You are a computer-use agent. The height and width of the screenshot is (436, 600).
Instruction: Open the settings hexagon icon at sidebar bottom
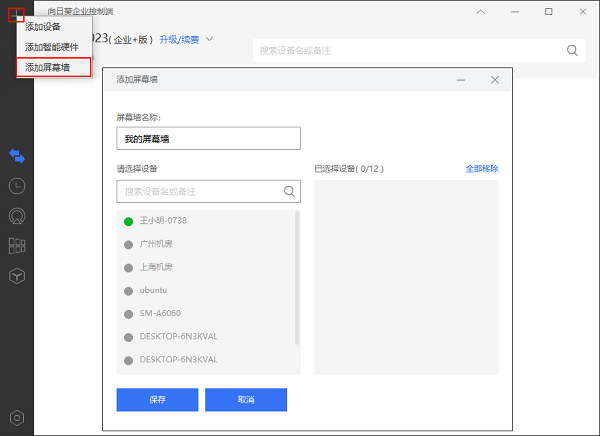pos(17,418)
